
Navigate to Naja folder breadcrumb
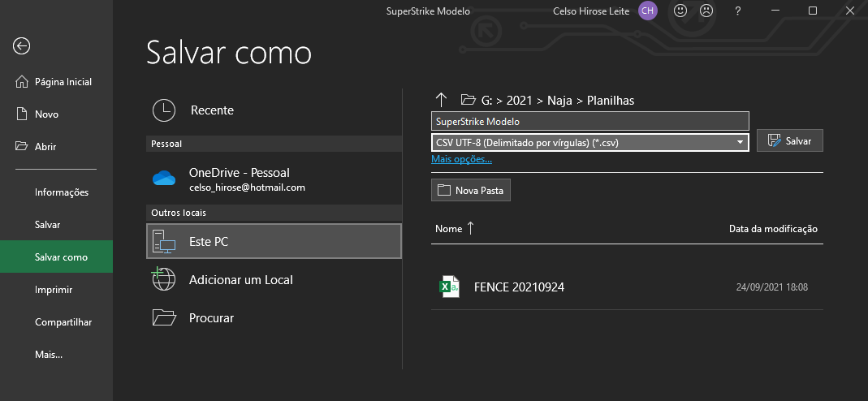559,101
